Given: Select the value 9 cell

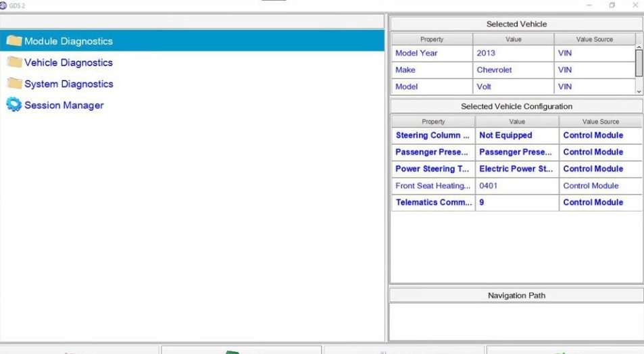Looking at the screenshot, I should click(517, 203).
